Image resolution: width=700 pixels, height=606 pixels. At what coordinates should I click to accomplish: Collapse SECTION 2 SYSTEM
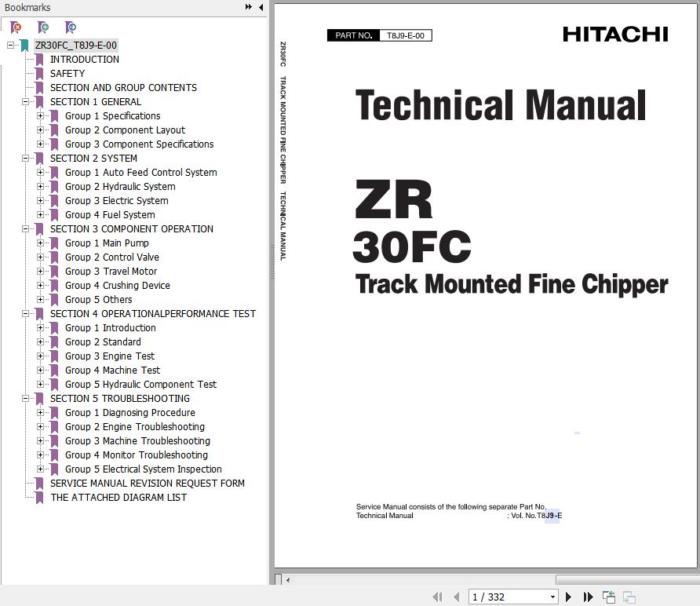25,158
